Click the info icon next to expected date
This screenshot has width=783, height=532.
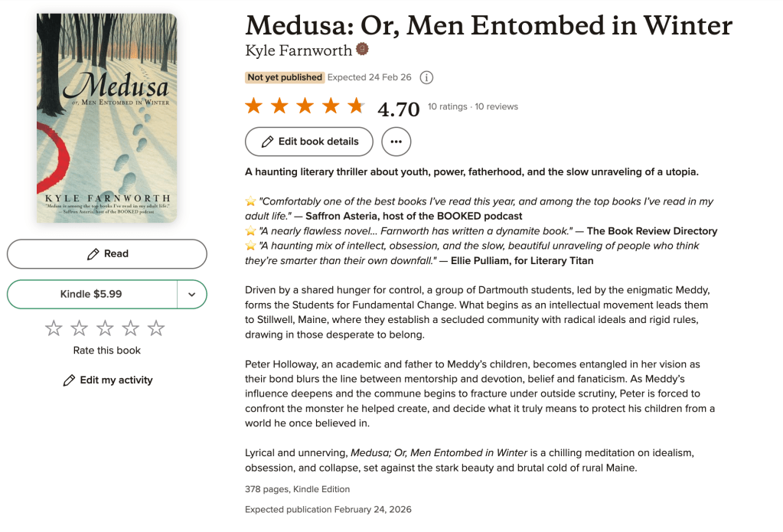point(427,77)
